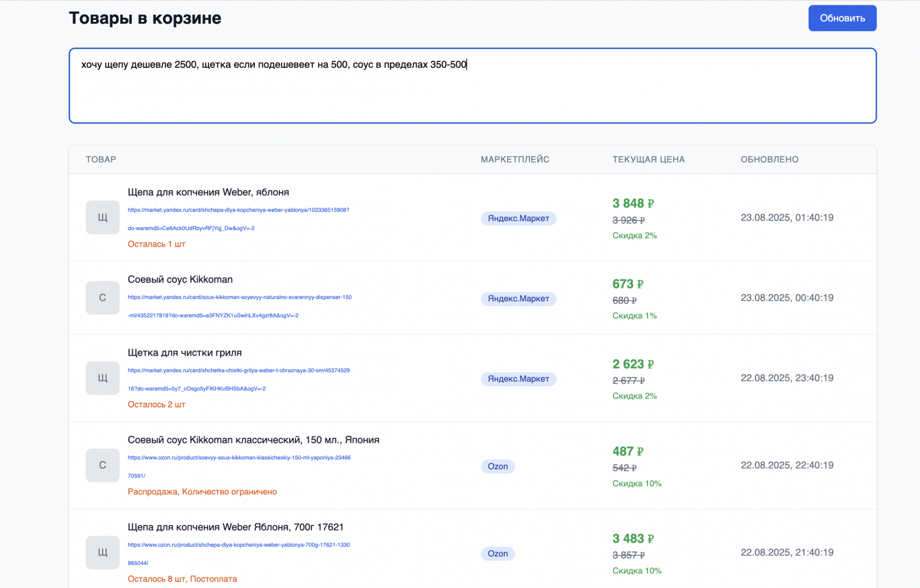Click the Ozon badge beside Weber Яблоня 700г
Image resolution: width=920 pixels, height=588 pixels.
click(x=498, y=554)
